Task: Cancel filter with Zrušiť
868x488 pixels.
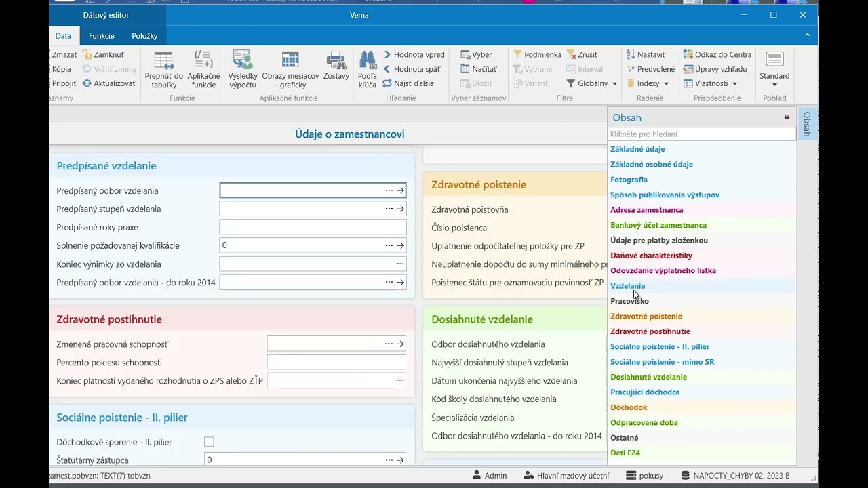Action: tap(582, 54)
